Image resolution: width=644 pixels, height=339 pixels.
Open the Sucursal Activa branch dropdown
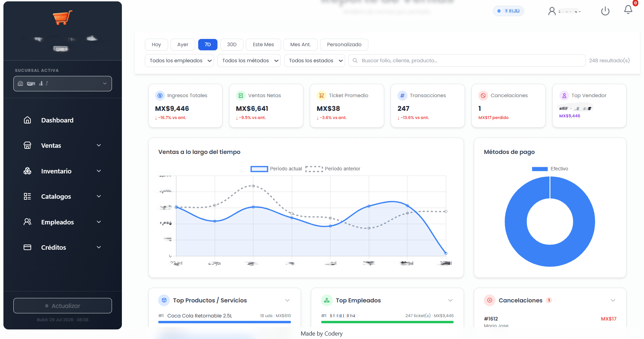63,83
